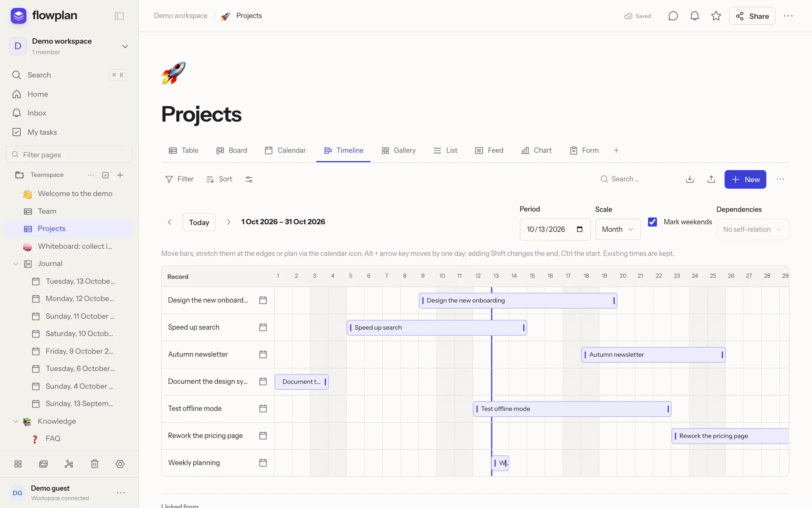Image resolution: width=812 pixels, height=508 pixels.
Task: Click the upload export icon in toolbar
Action: tap(711, 179)
